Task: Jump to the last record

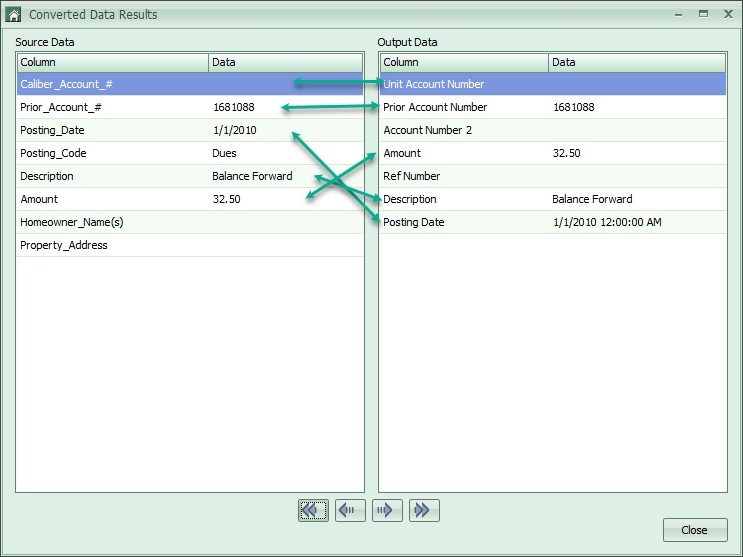Action: point(423,511)
